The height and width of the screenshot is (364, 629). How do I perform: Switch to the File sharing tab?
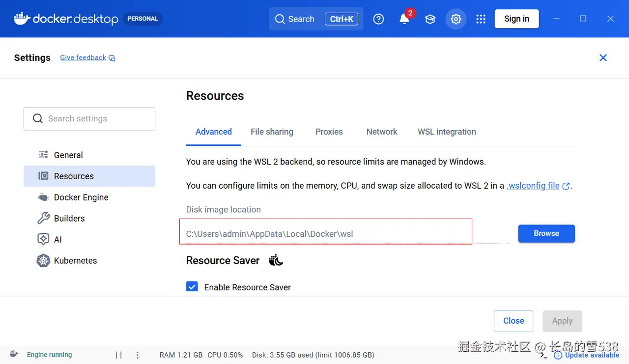click(272, 132)
